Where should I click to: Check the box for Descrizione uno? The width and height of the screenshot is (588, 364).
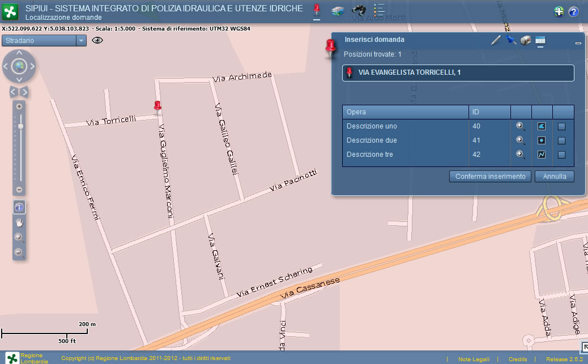561,127
